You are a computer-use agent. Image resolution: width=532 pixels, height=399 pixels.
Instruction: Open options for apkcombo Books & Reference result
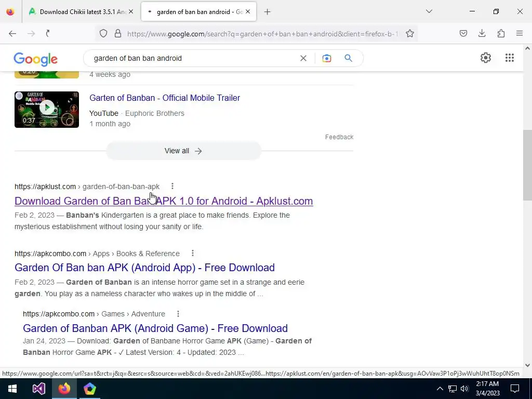(192, 253)
